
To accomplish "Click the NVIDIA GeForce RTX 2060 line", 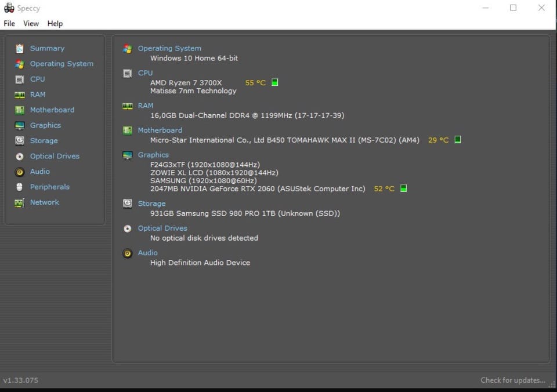I will point(258,188).
